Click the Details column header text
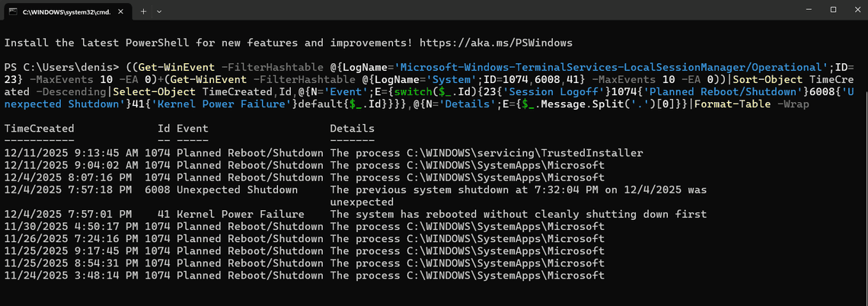Viewport: 868px width, 306px height. click(x=352, y=129)
